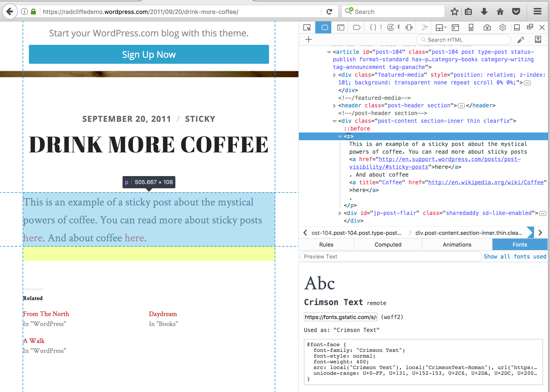Expand the featured-media div node
Image resolution: width=550 pixels, height=392 pixels.
(x=335, y=75)
